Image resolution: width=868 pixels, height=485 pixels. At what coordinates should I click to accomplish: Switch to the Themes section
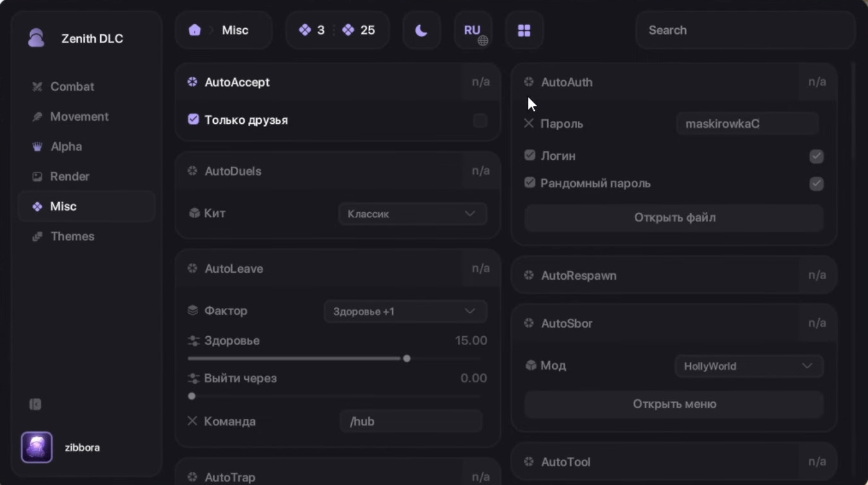(72, 236)
